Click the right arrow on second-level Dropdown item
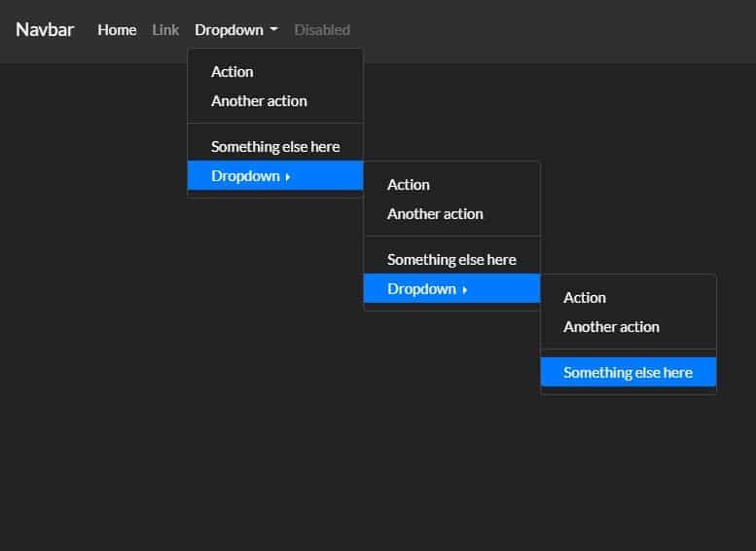Viewport: 756px width, 551px height. [x=465, y=290]
